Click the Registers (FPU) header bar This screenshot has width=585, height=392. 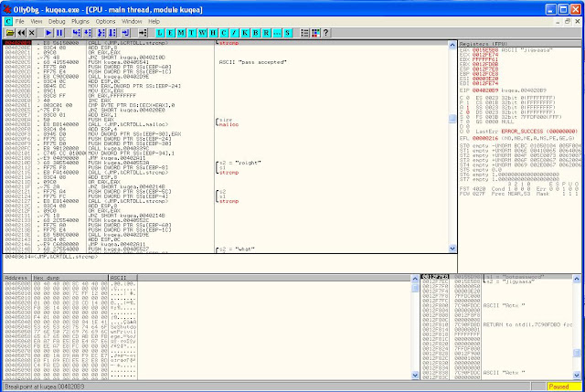pos(520,44)
